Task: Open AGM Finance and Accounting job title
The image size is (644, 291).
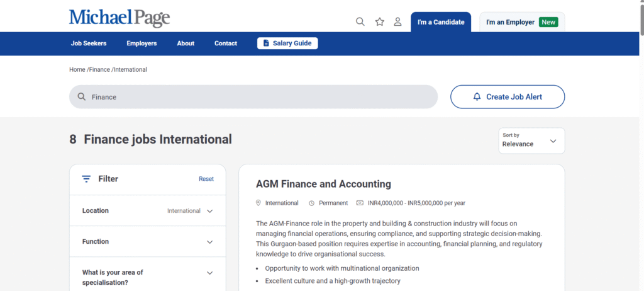Action: [x=323, y=184]
